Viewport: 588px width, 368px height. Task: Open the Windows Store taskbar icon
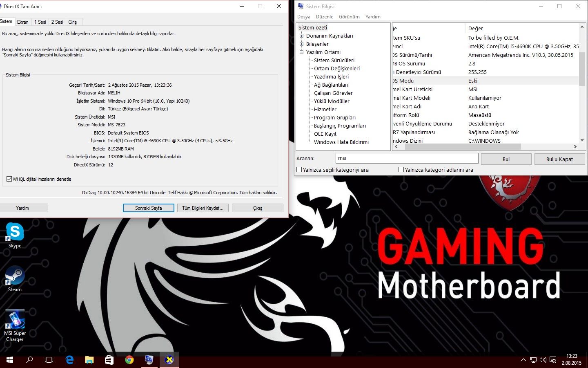click(x=109, y=360)
